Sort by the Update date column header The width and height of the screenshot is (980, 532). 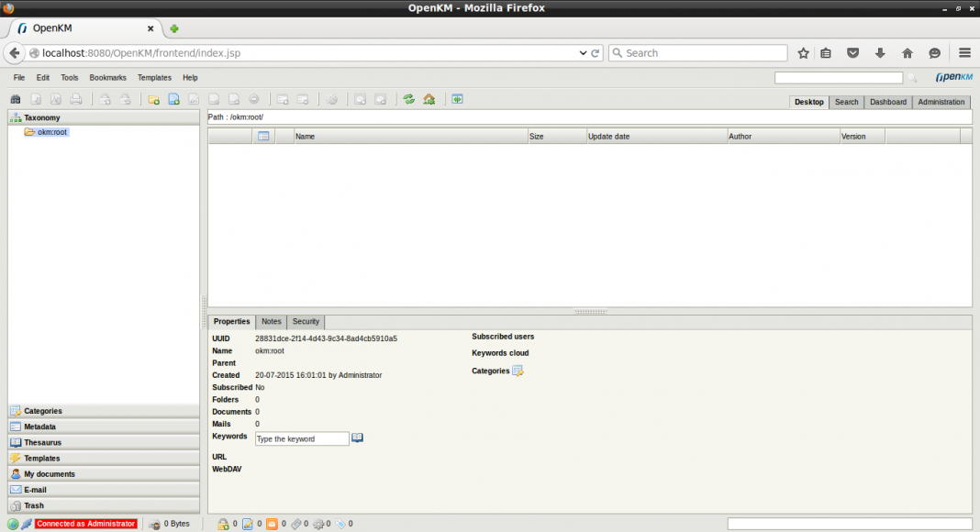[656, 136]
